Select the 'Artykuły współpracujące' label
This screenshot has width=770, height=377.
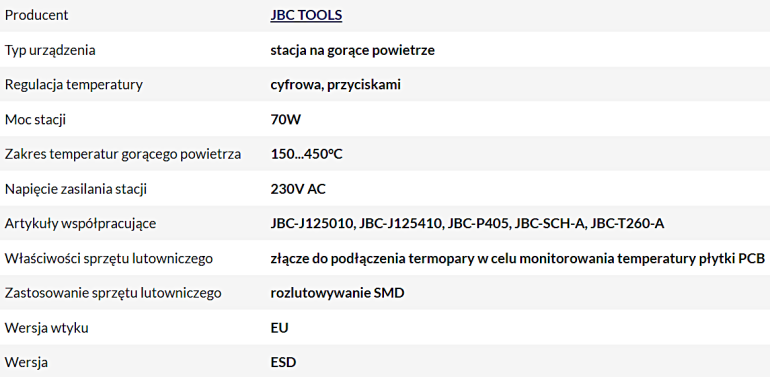[x=81, y=224]
